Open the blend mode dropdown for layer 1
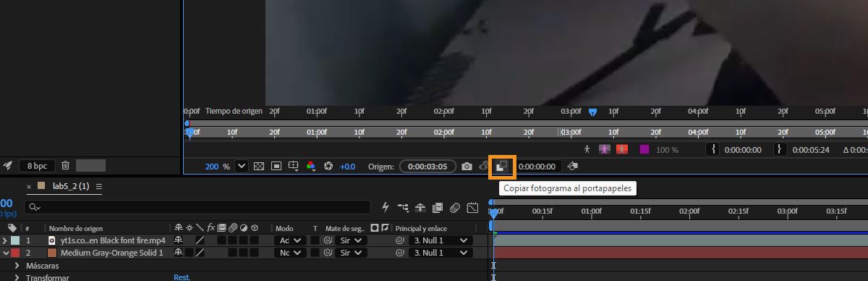This screenshot has width=868, height=281. pyautogui.click(x=290, y=240)
